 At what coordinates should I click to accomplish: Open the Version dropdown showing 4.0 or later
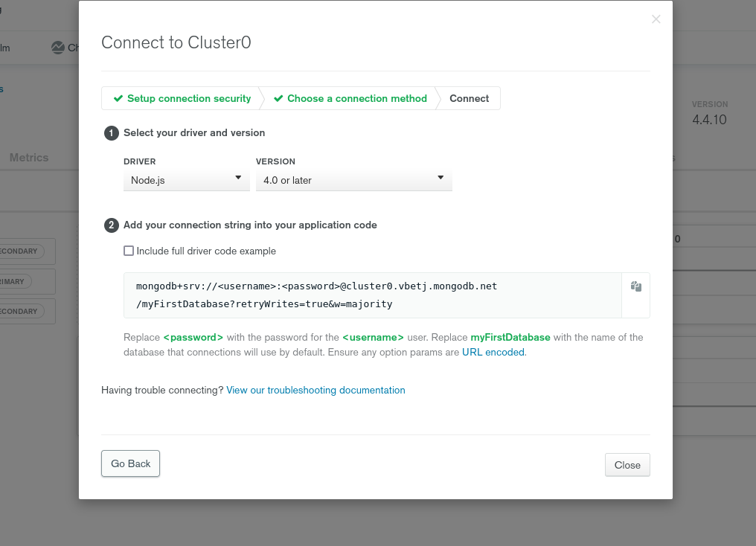coord(354,180)
